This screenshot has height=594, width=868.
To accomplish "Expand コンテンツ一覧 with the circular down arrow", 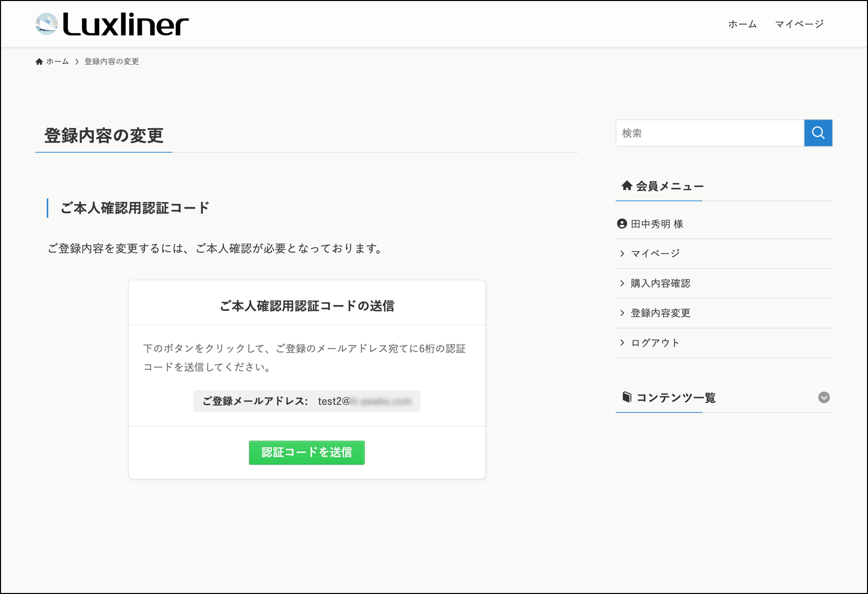I will 824,398.
